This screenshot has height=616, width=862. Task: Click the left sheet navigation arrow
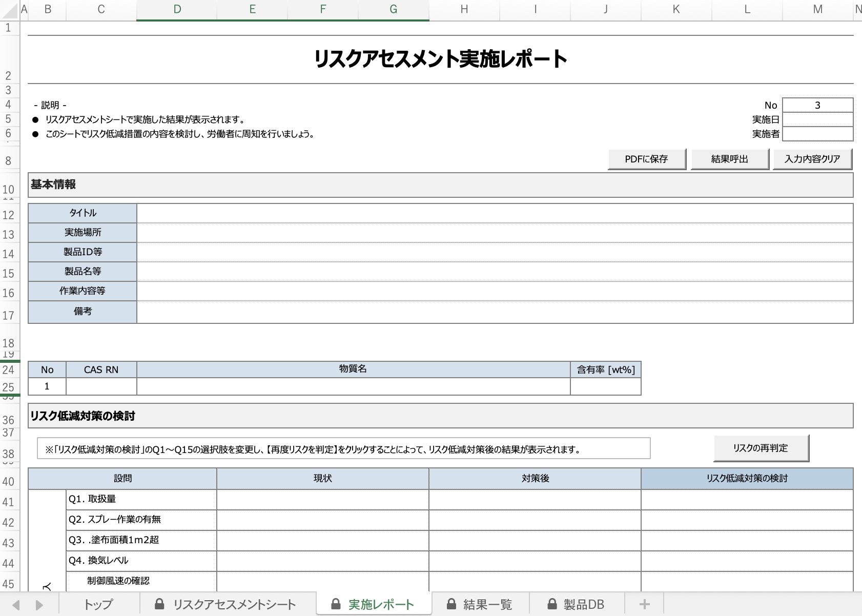coord(17,604)
